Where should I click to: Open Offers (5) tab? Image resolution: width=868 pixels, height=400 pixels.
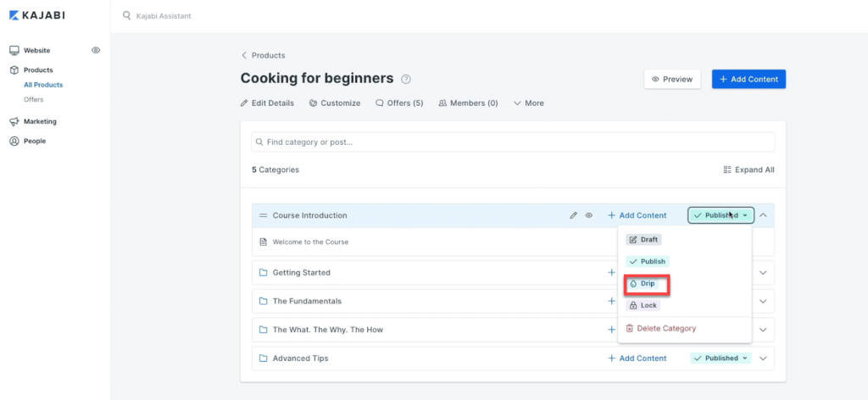(x=399, y=103)
